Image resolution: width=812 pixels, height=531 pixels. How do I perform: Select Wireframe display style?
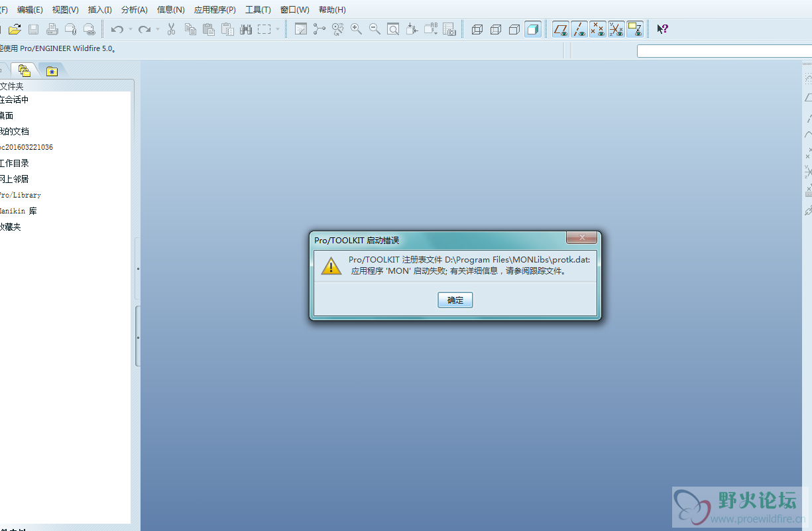477,29
